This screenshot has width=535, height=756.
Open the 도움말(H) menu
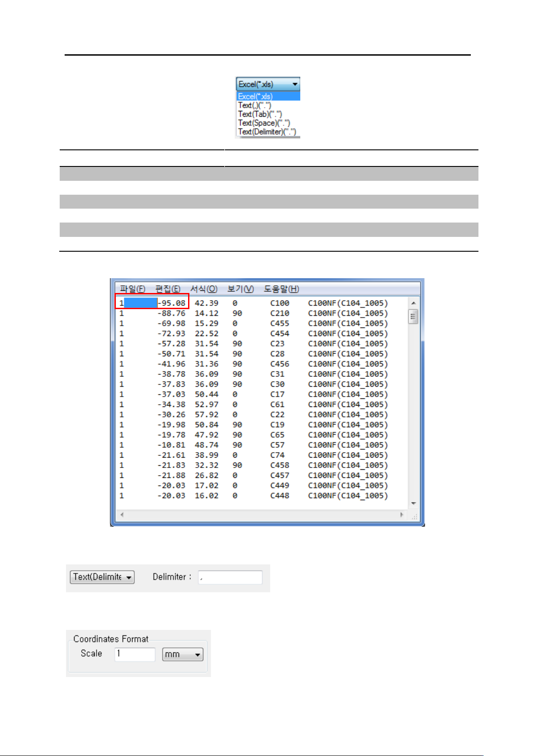click(x=281, y=289)
